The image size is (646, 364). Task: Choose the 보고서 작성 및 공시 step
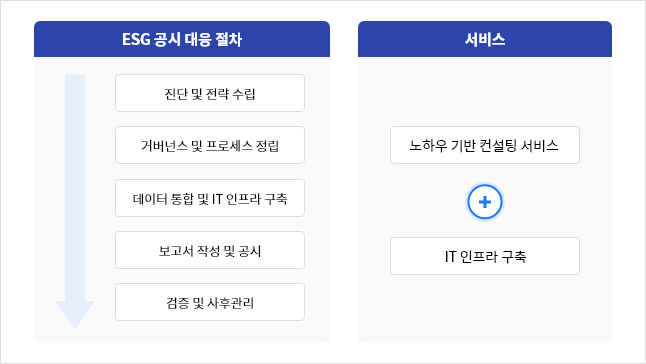pyautogui.click(x=210, y=250)
